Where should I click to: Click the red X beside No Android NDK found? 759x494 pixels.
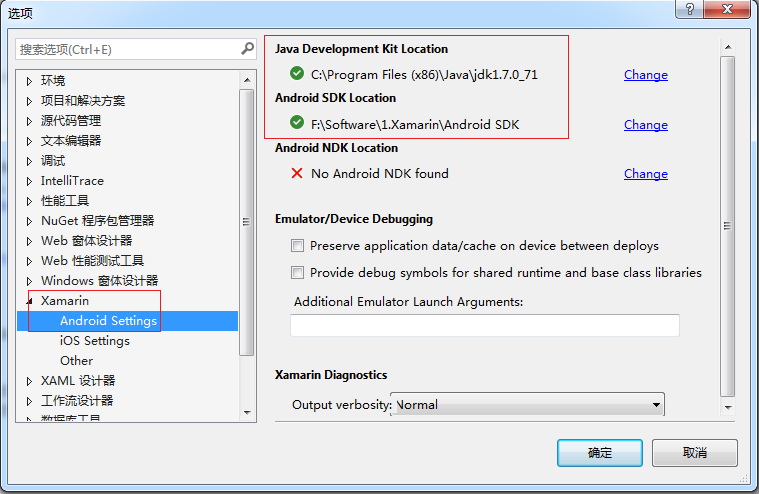pos(297,173)
